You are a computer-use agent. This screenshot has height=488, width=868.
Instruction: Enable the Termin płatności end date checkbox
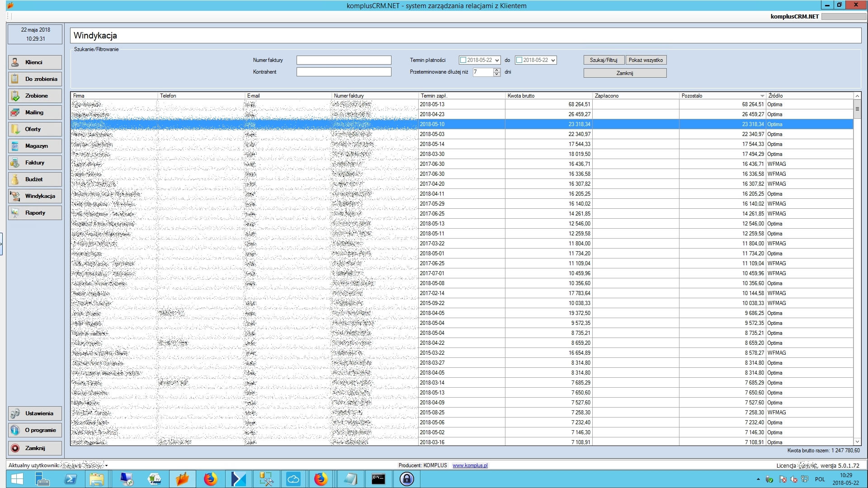point(519,60)
